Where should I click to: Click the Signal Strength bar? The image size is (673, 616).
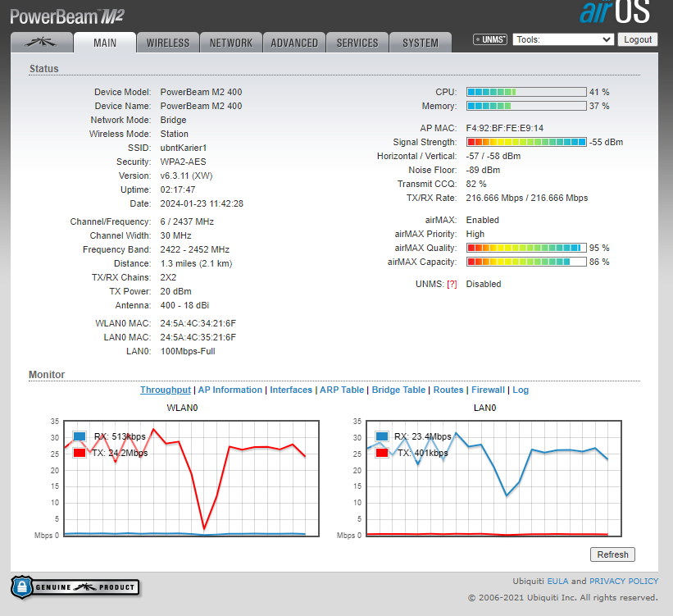pos(526,142)
